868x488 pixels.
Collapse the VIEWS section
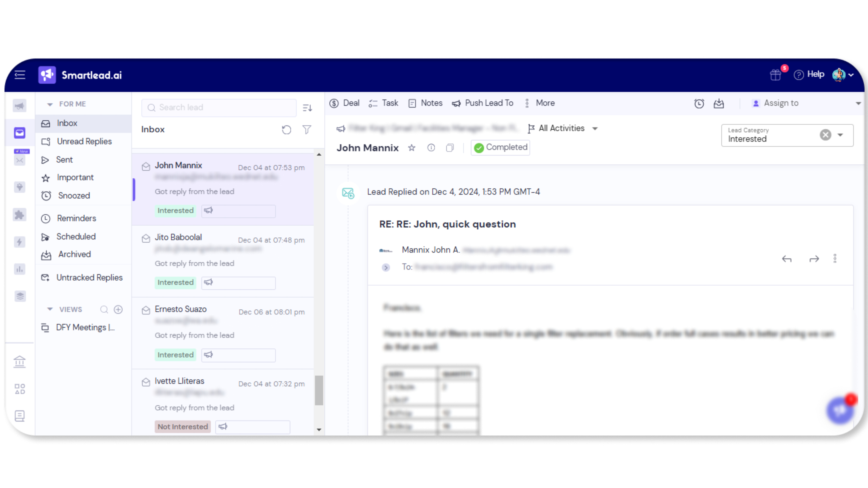50,309
